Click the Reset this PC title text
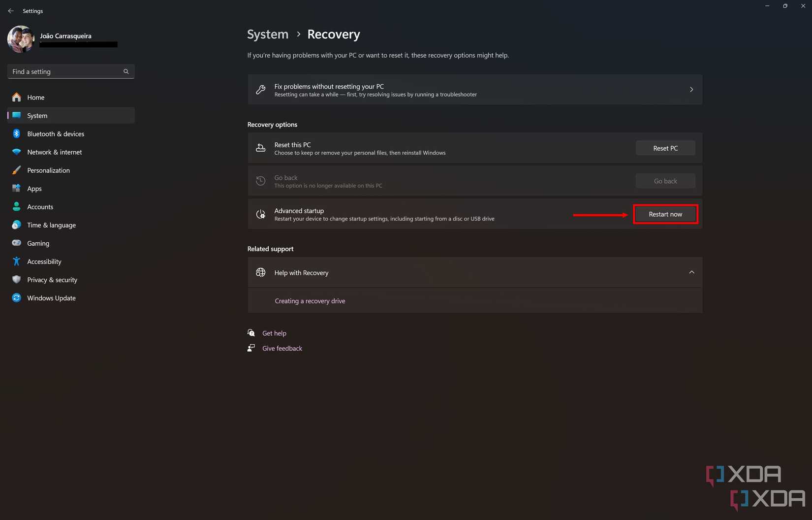The image size is (812, 520). coord(293,145)
